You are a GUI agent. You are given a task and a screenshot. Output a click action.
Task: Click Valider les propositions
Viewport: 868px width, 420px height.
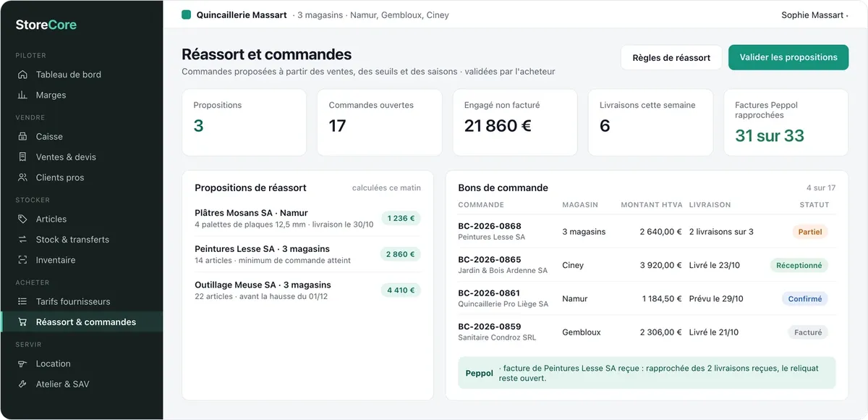tap(788, 57)
